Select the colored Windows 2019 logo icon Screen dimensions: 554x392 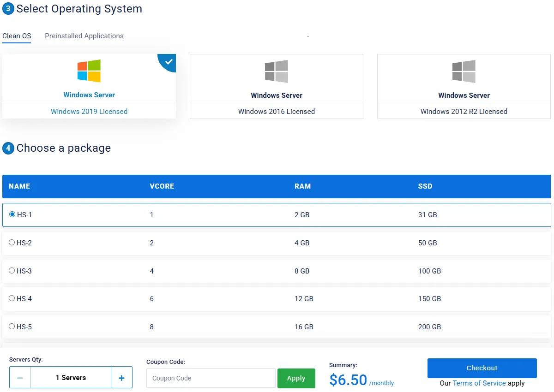click(89, 71)
